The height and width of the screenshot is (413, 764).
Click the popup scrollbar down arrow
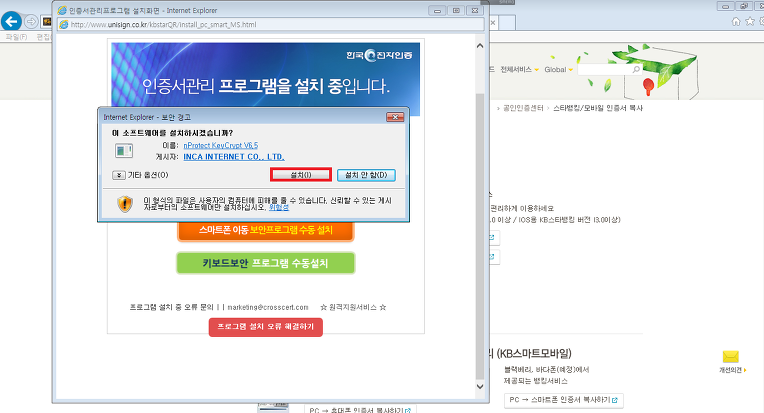480,386
